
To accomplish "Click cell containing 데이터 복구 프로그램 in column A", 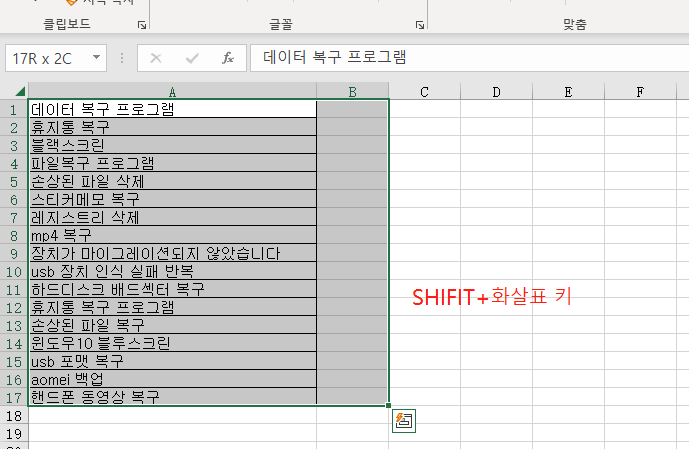I will pyautogui.click(x=172, y=109).
